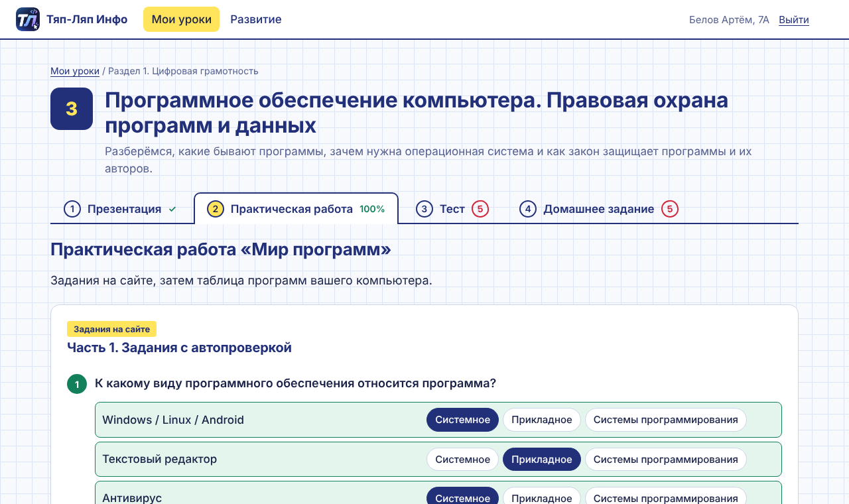Select Системное for Текстовый редактор
849x504 pixels.
tap(462, 460)
